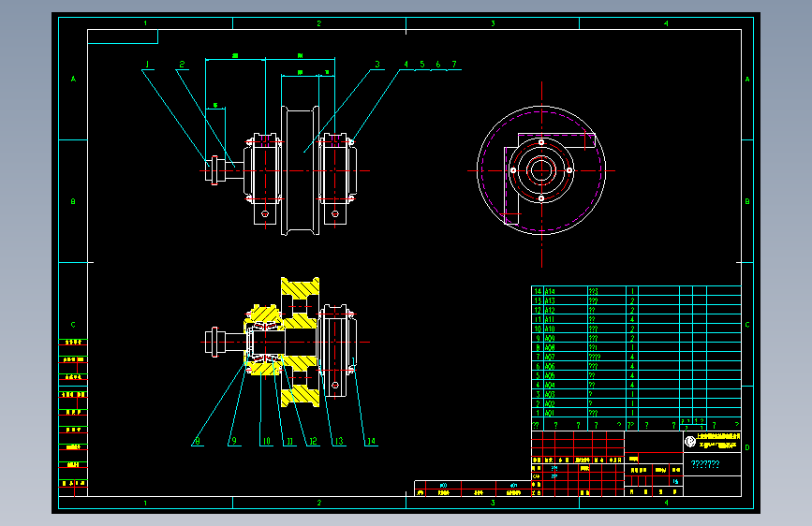Pick part code A02 in parts list
Viewport: 812px width, 526px height.
(550, 403)
